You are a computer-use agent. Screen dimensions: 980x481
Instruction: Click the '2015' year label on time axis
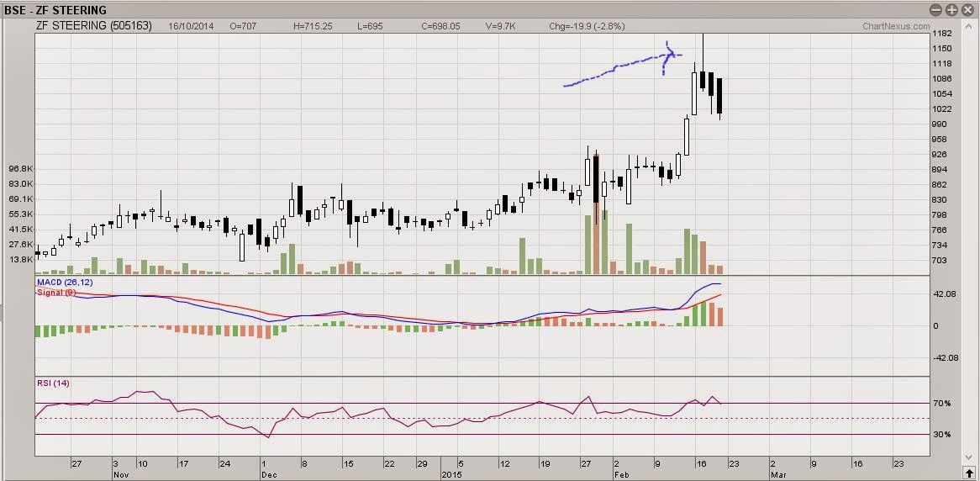[451, 475]
